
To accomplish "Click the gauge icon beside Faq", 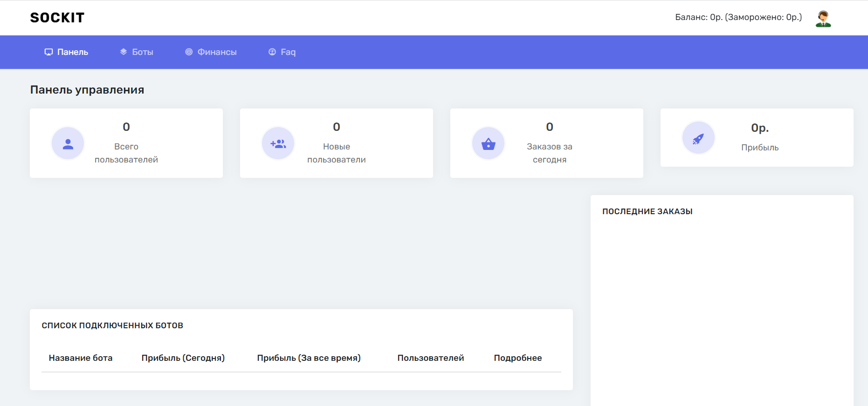I will pos(272,52).
